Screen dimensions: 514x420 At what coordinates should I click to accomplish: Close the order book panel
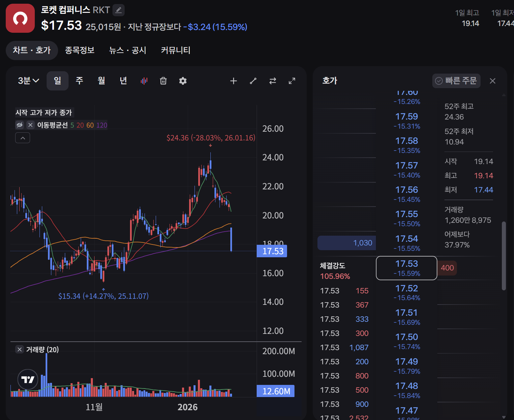coord(493,81)
